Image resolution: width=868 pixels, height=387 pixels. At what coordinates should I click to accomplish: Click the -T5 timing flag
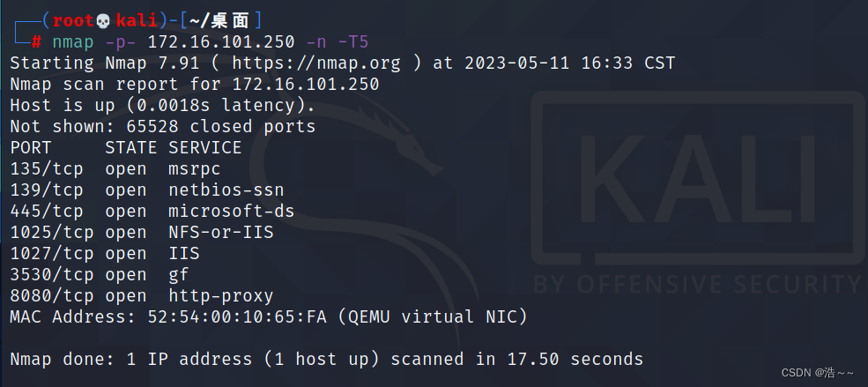tap(352, 42)
